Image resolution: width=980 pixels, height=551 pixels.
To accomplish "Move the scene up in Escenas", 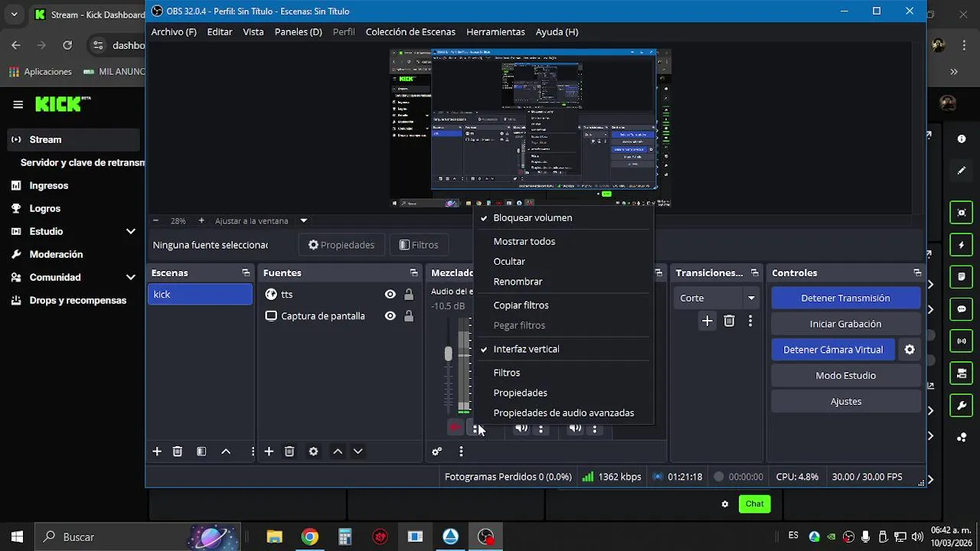I will pyautogui.click(x=226, y=452).
